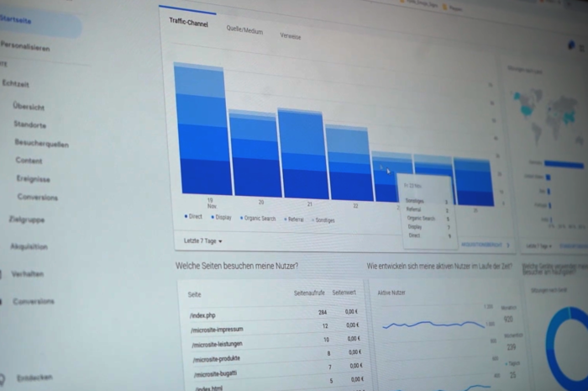The image size is (588, 391).
Task: Open the /microsite-impressum page entry
Action: (218, 330)
